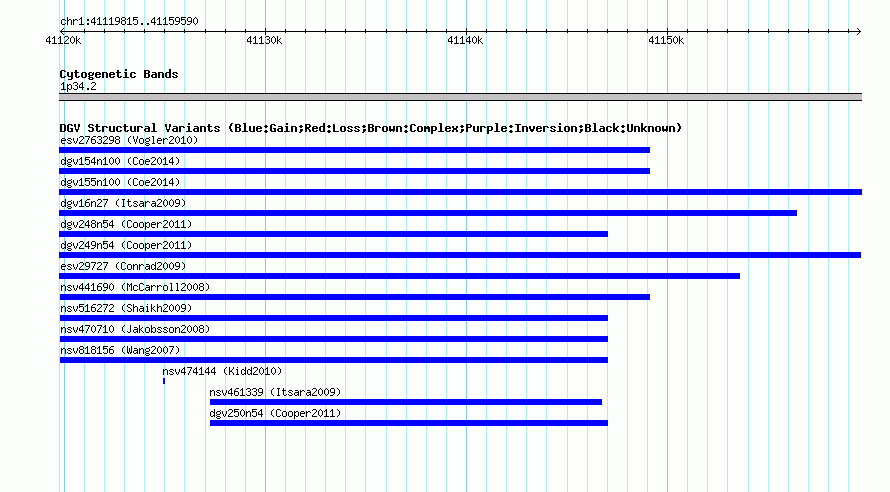Select the dgv250n54 (Cooper2011) label
The image size is (890, 492).
point(275,413)
